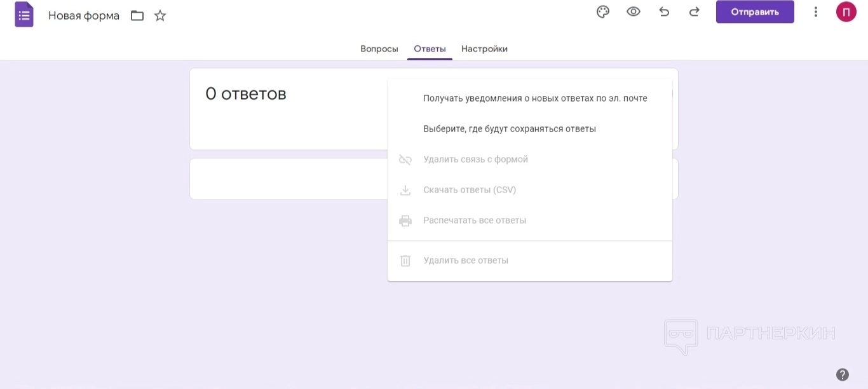Select the Ответы tab
This screenshot has width=868, height=389.
[x=430, y=49]
